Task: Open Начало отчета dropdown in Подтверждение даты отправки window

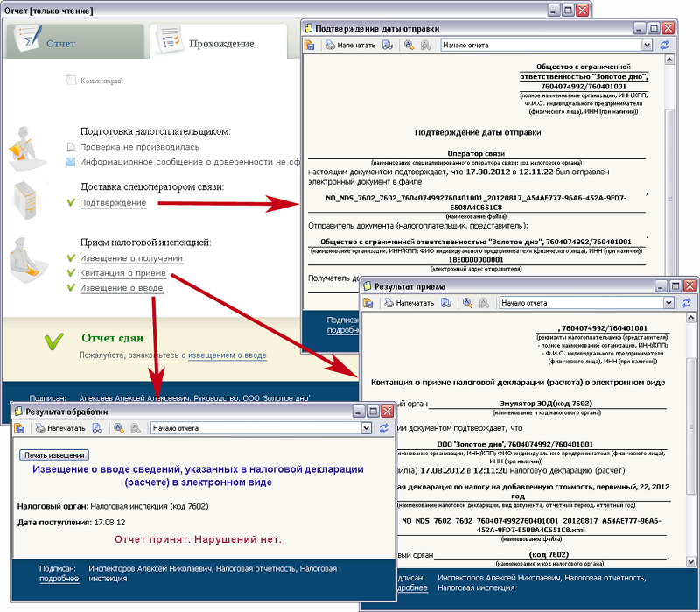Action: click(x=647, y=46)
